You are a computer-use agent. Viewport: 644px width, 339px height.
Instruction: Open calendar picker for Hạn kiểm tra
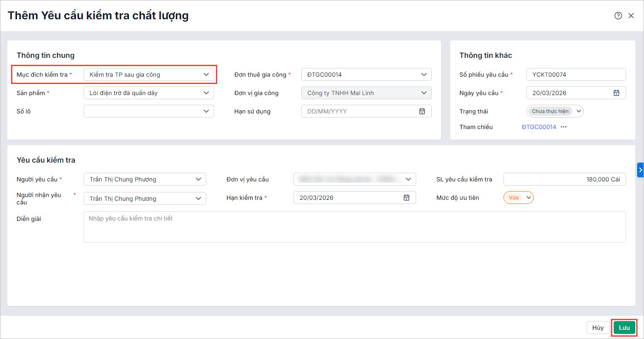tap(407, 198)
